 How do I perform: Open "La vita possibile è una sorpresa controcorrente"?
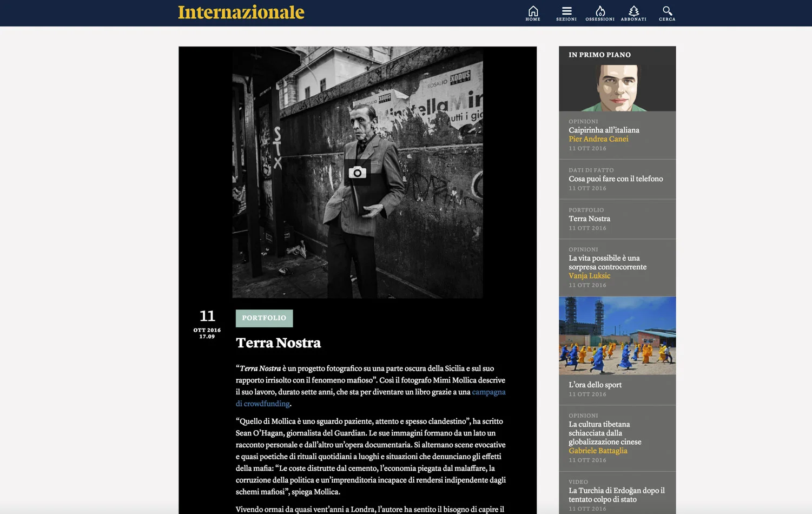coord(608,262)
